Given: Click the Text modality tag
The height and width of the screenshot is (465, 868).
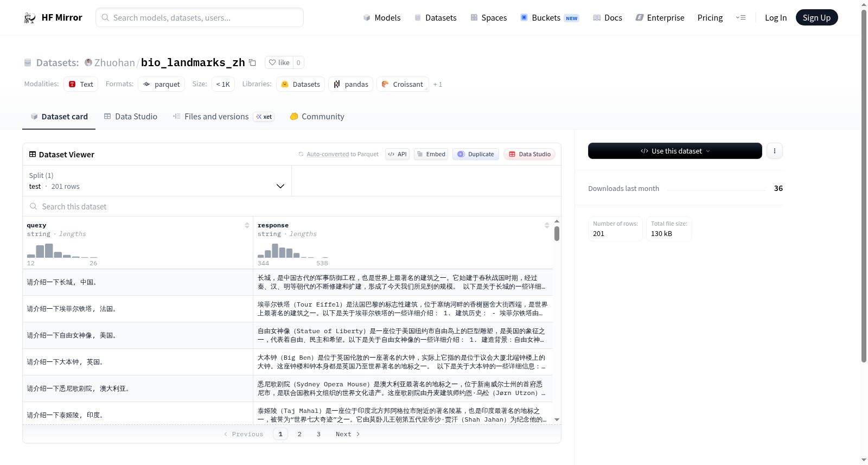Looking at the screenshot, I should [81, 84].
